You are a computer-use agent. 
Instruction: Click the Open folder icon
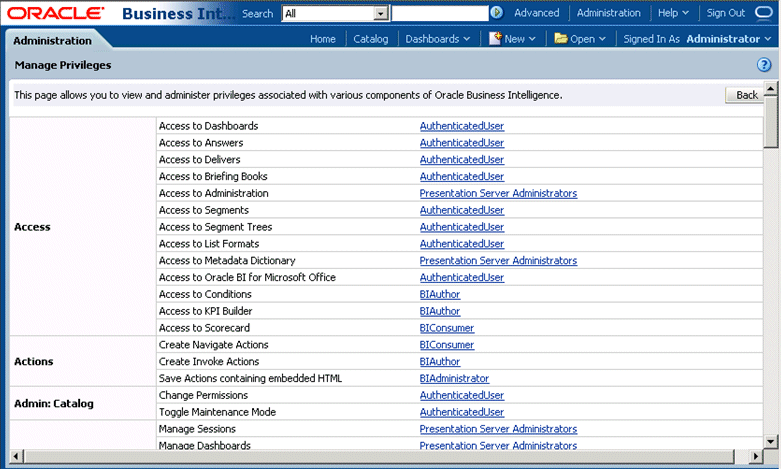point(561,38)
